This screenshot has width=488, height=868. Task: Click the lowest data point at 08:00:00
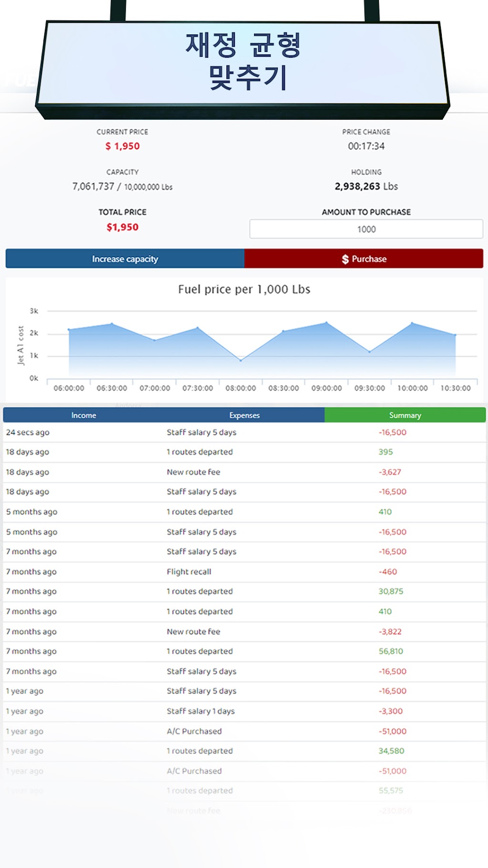(241, 360)
